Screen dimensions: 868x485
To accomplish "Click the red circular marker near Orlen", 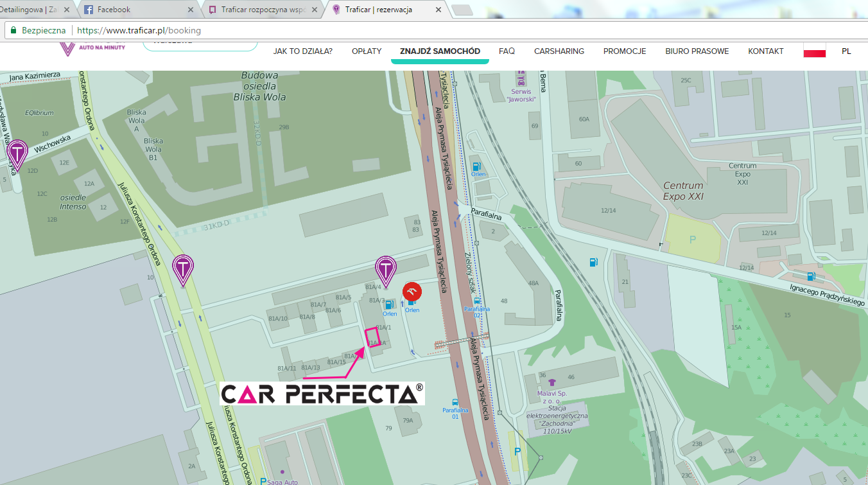I will tap(412, 292).
